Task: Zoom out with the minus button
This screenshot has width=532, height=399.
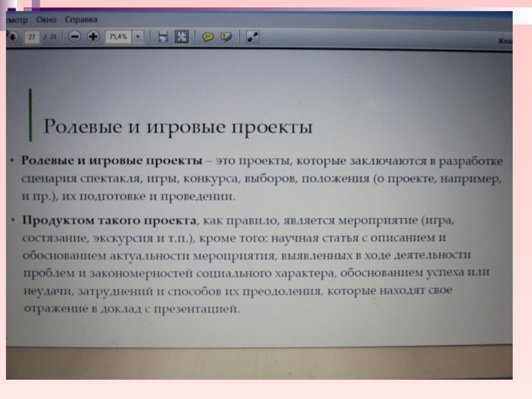Action: 74,37
